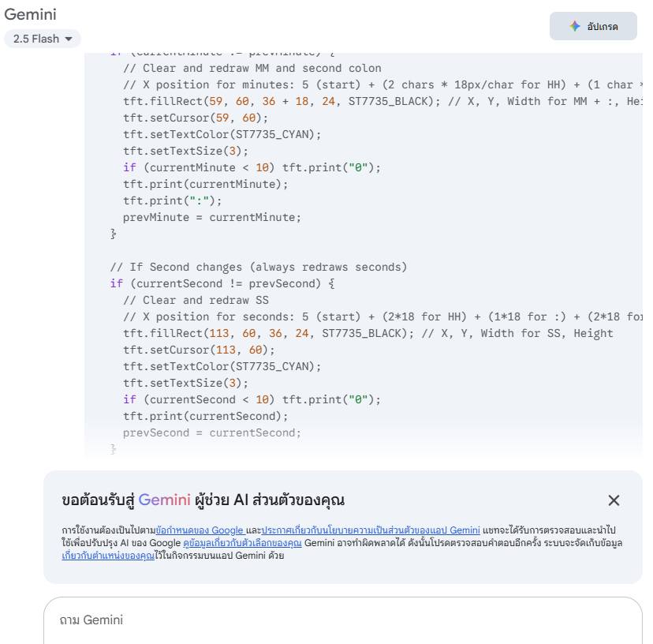The height and width of the screenshot is (644, 653).
Task: Click the line tft.print(currentSecond);
Action: pyautogui.click(x=205, y=417)
